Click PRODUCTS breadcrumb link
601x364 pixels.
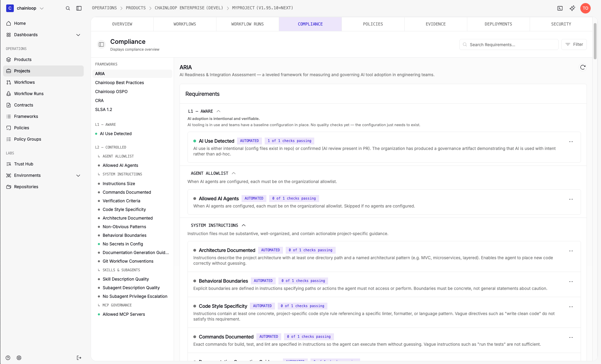[x=136, y=8]
